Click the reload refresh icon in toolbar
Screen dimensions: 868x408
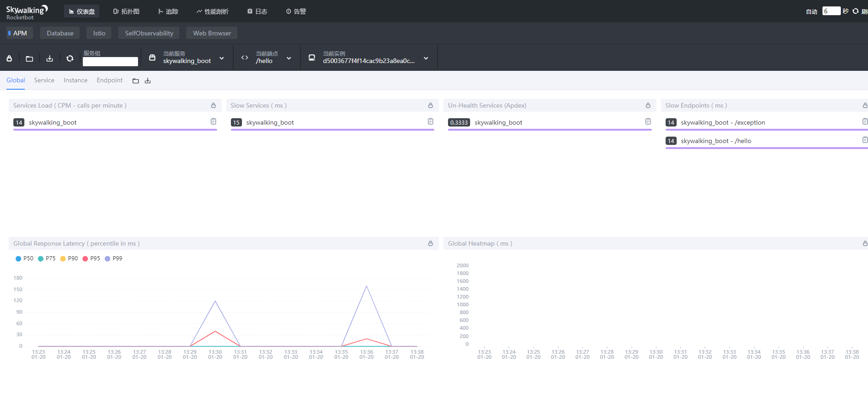point(70,58)
